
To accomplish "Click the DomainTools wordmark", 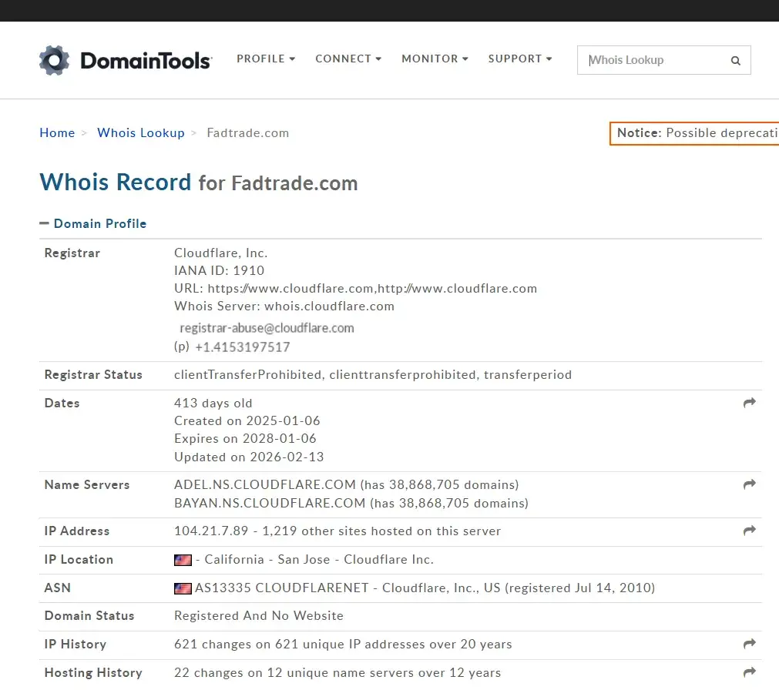I will (x=146, y=61).
